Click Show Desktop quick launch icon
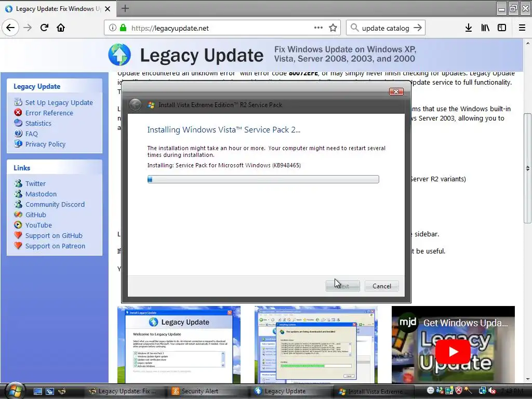This screenshot has width=532, height=399. point(37,391)
